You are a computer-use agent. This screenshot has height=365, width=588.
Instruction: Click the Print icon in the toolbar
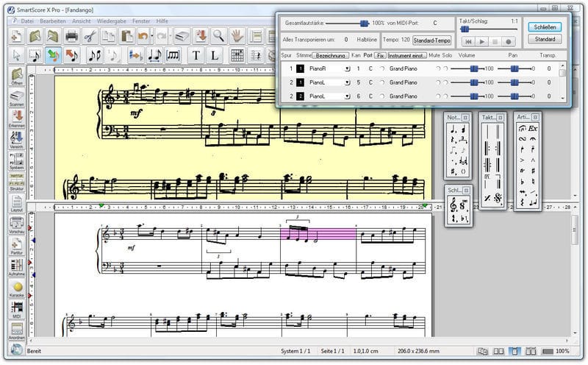click(x=71, y=35)
